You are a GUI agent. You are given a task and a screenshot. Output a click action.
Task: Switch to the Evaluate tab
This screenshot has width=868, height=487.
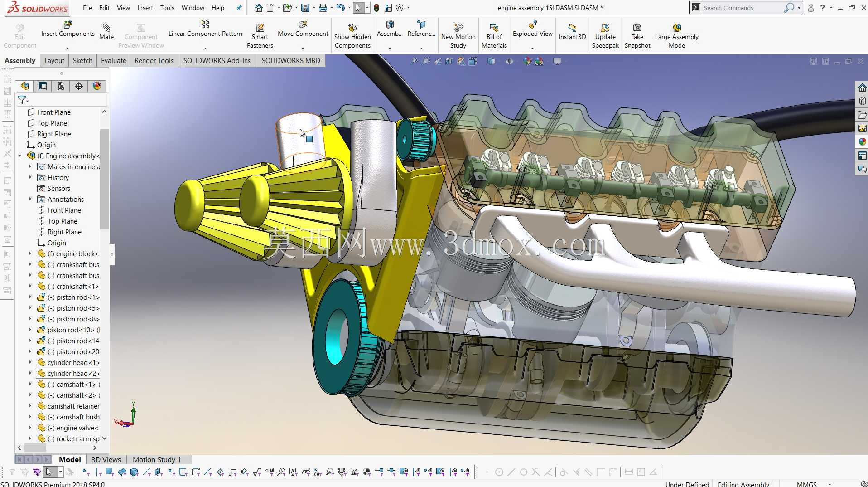pos(113,61)
